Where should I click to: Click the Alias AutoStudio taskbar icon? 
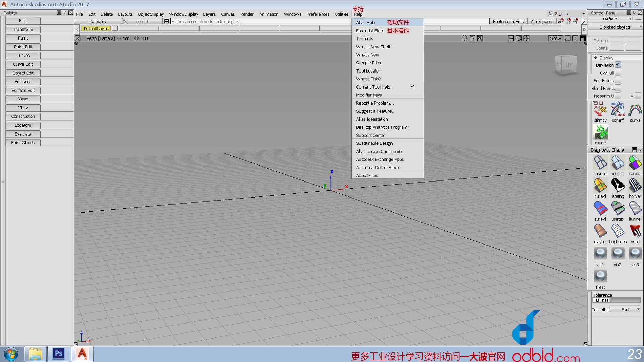click(x=82, y=354)
